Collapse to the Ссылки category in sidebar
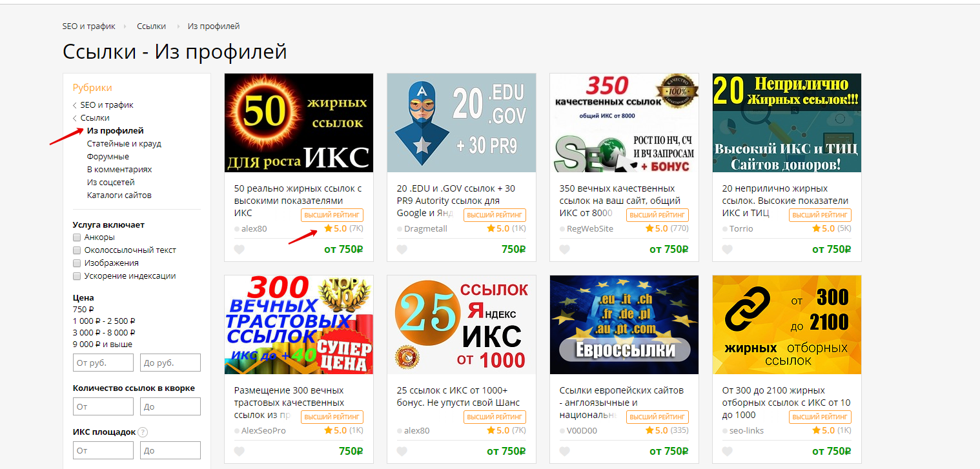Image resolution: width=980 pixels, height=469 pixels. [95, 117]
